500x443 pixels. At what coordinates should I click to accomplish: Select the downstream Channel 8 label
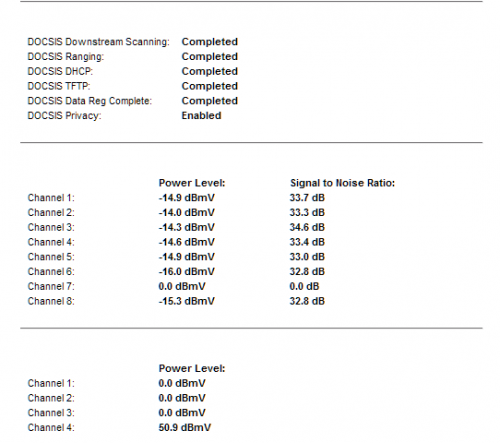[51, 301]
